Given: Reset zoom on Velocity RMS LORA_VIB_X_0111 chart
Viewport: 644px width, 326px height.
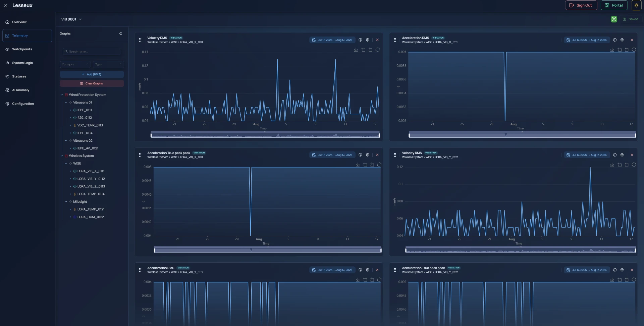Looking at the screenshot, I should click(x=370, y=50).
